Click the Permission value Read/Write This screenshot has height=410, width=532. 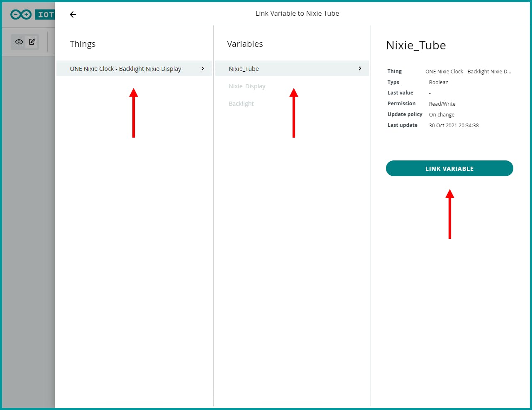point(442,104)
